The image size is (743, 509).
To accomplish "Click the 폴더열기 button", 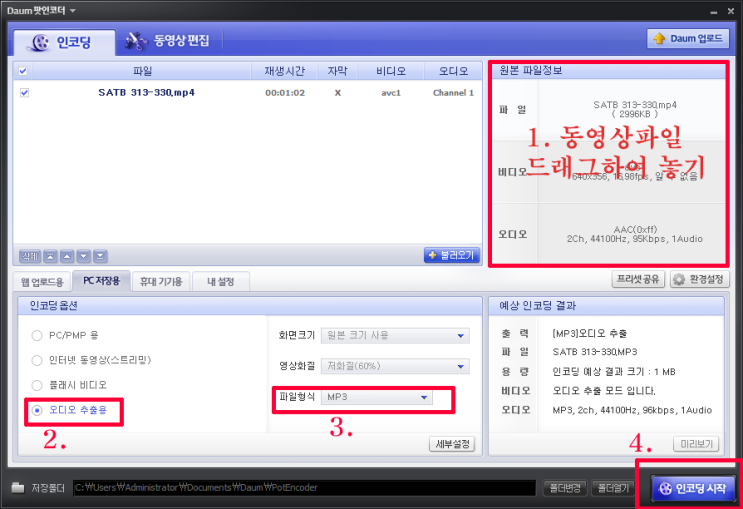I will click(x=613, y=488).
